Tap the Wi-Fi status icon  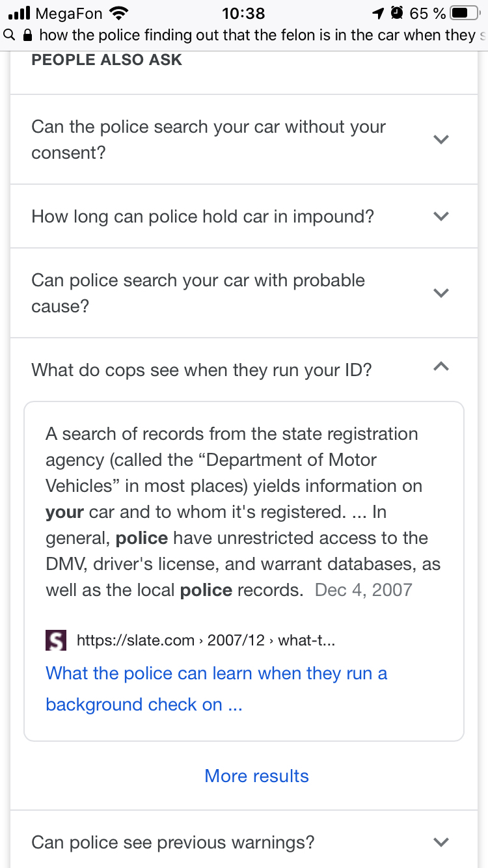click(x=118, y=13)
